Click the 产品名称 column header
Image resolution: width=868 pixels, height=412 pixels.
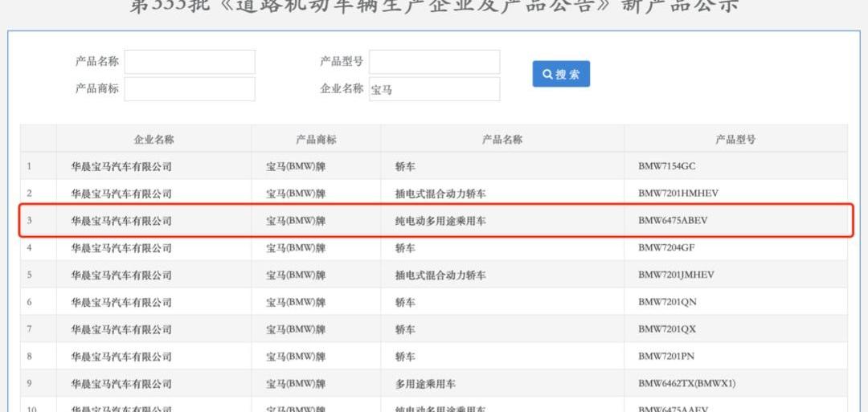point(502,140)
